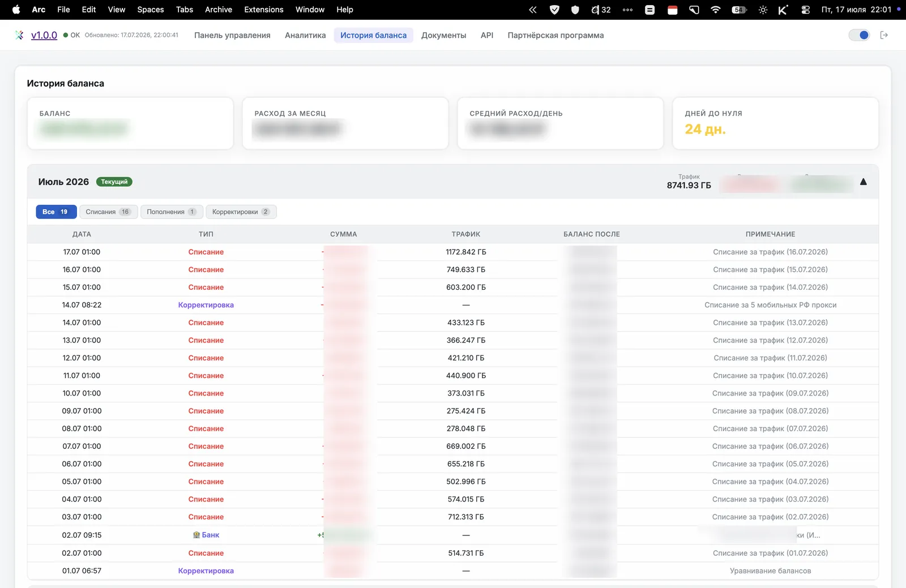Click the menu bar clock Пт, 17 июля 22:01
The height and width of the screenshot is (588, 906).
856,10
